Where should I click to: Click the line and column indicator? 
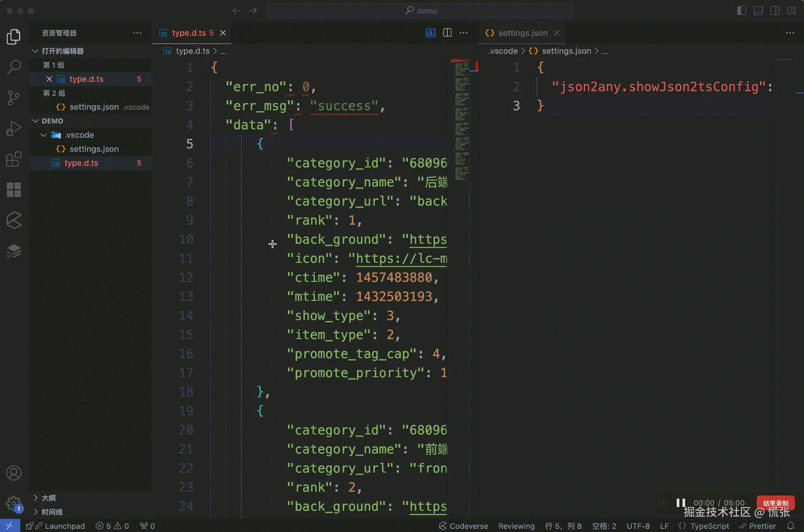coord(563,526)
